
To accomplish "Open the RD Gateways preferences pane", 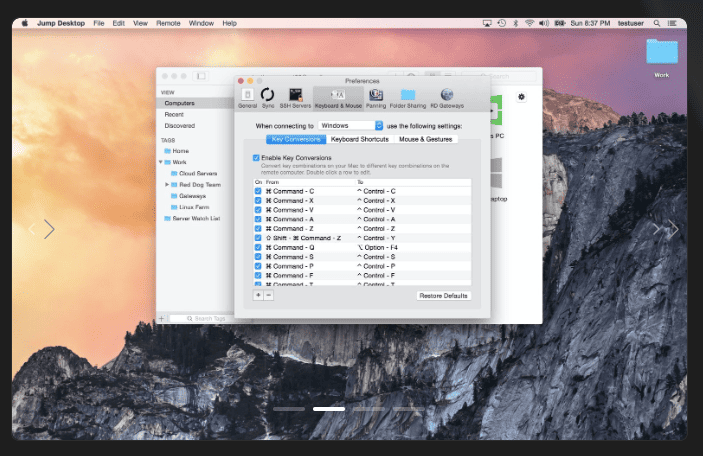I will (x=447, y=98).
